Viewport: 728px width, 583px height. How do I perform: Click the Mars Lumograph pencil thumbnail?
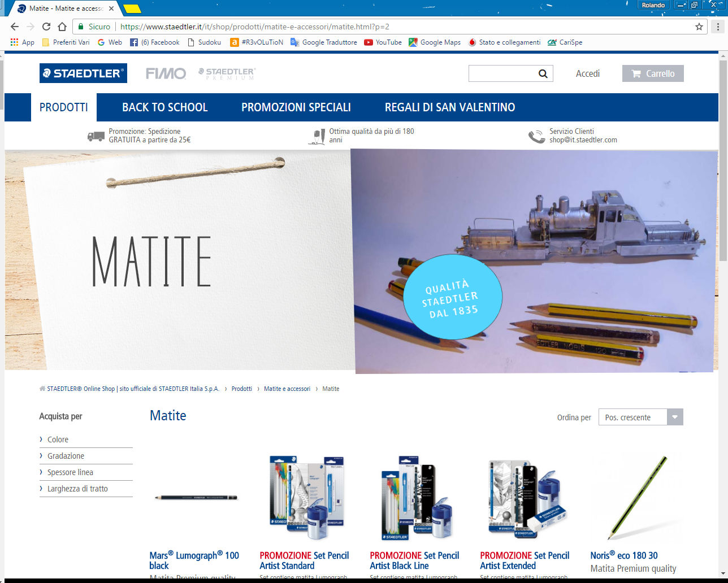point(196,498)
